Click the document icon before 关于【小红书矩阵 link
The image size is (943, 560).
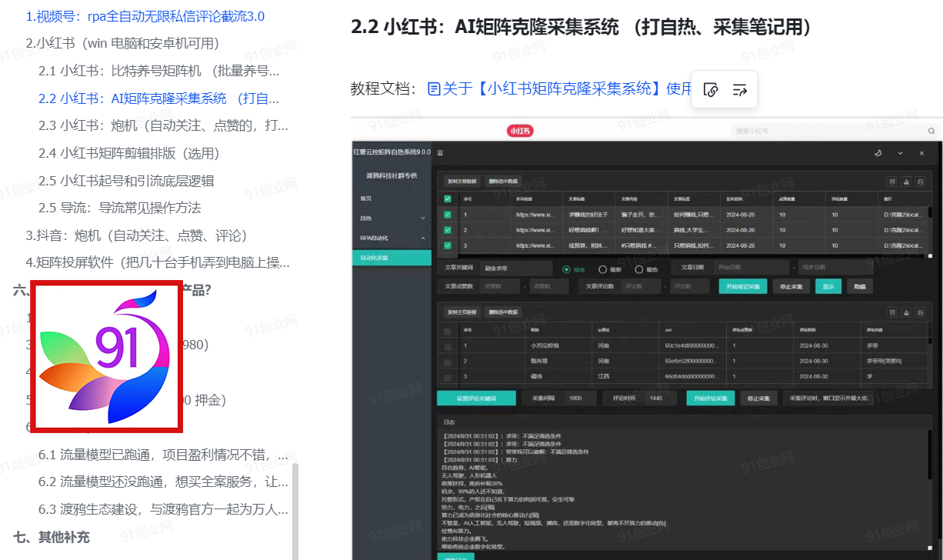pos(435,89)
